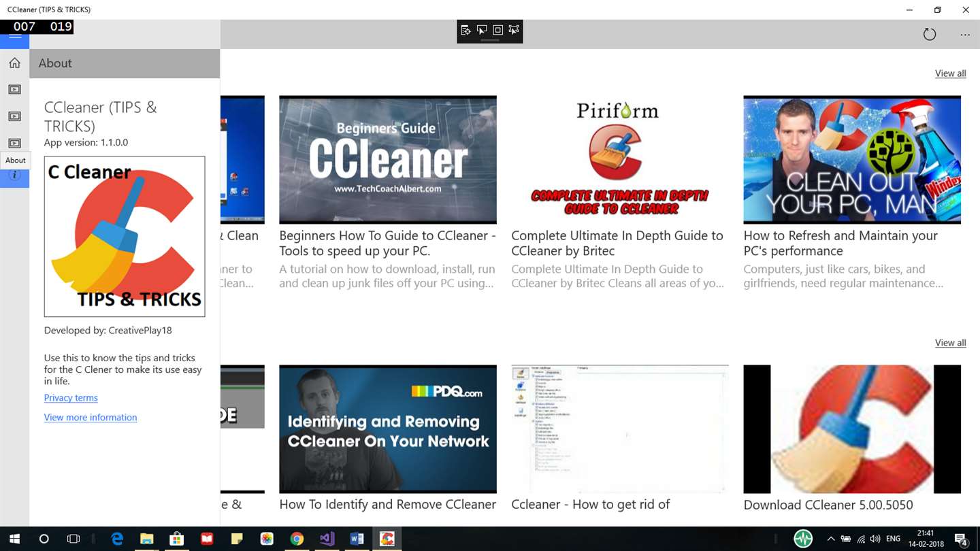The height and width of the screenshot is (551, 980).
Task: Switch to Microsoft Word on the taskbar
Action: pos(357,539)
